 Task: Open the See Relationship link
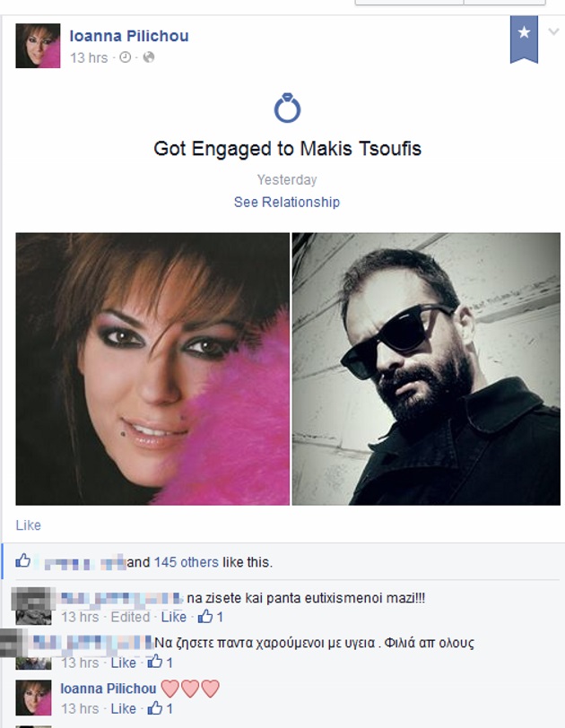[x=287, y=202]
